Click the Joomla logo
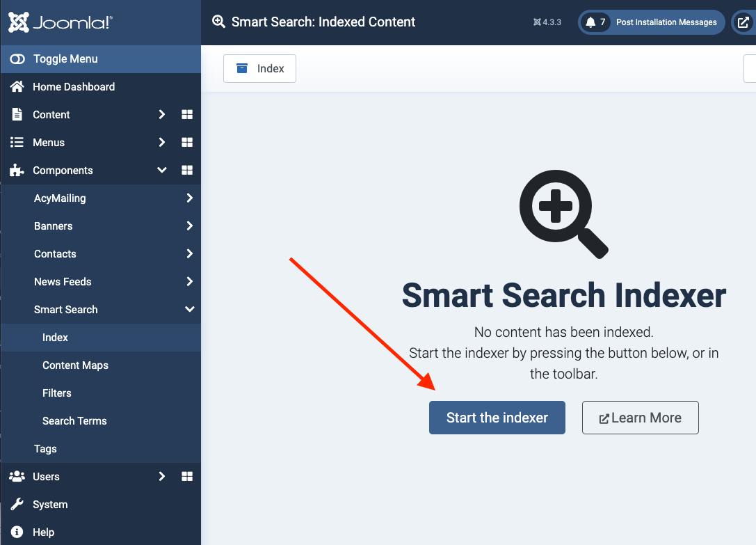The image size is (756, 545). coord(61,22)
